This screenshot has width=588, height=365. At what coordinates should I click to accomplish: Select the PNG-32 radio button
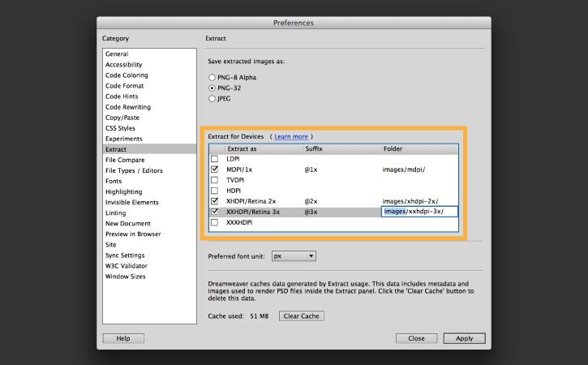coord(212,88)
